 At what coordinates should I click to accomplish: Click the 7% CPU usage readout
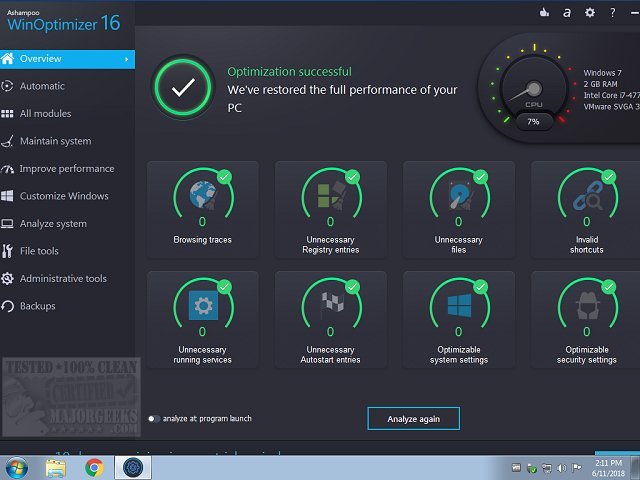533,122
